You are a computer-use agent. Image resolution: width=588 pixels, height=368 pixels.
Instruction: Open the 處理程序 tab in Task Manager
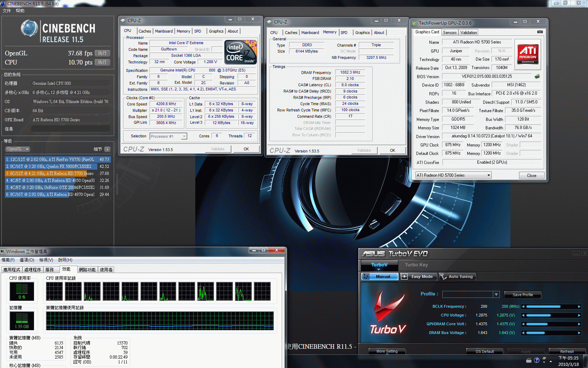(x=33, y=270)
